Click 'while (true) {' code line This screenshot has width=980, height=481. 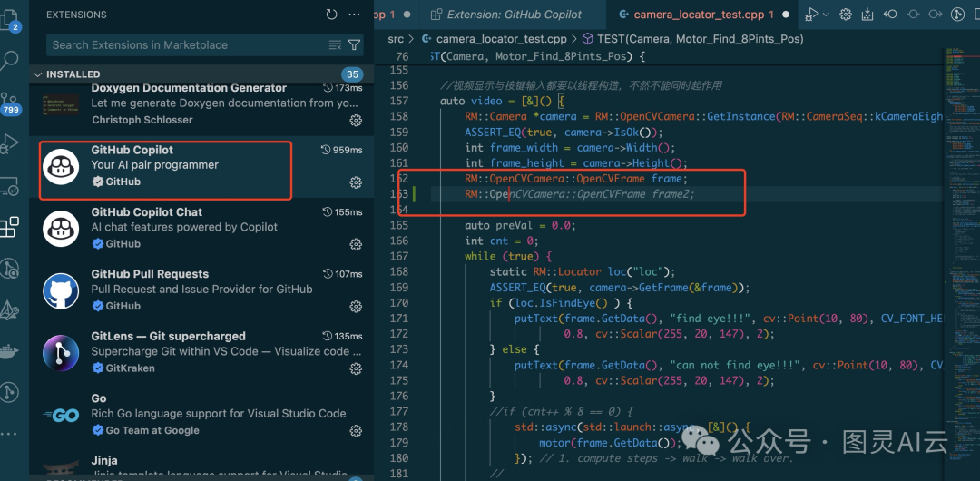point(507,257)
